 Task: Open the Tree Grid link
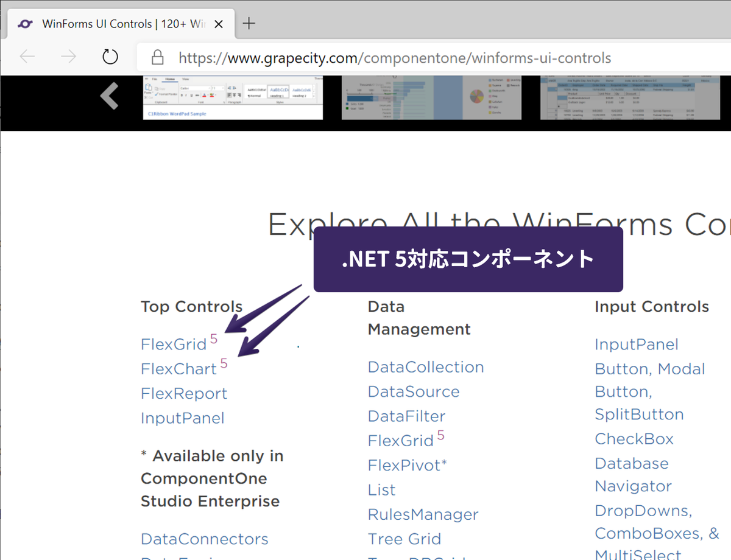tap(404, 539)
